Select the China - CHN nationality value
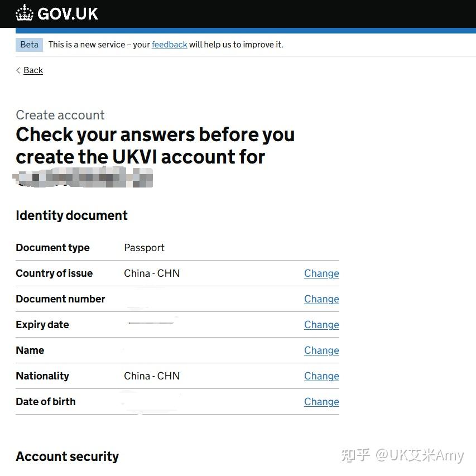This screenshot has width=476, height=476. pos(152,376)
